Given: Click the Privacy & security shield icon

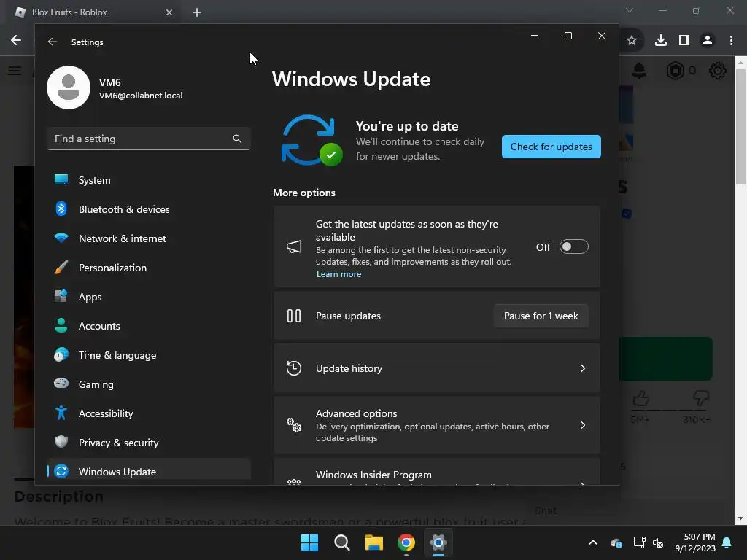Looking at the screenshot, I should click(61, 442).
